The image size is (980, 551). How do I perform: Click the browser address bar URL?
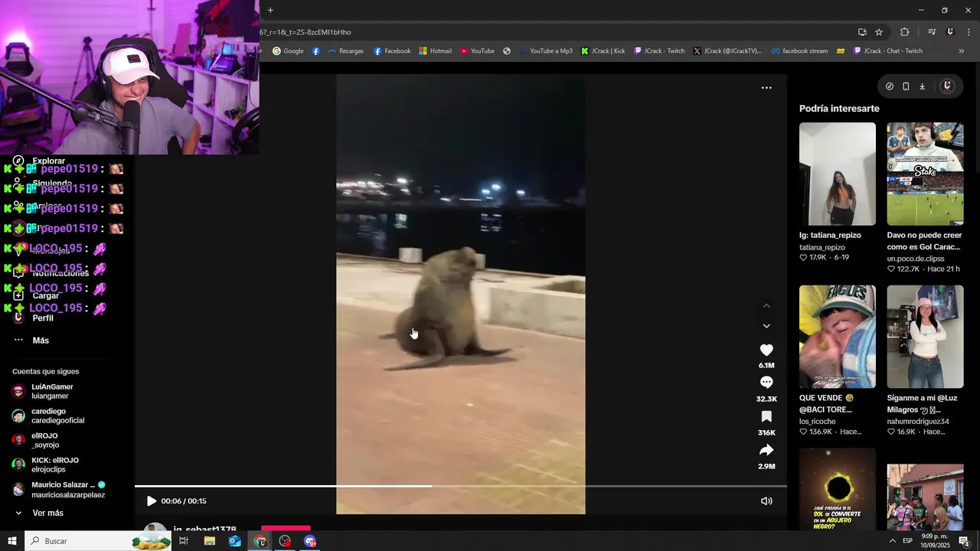pyautogui.click(x=305, y=32)
